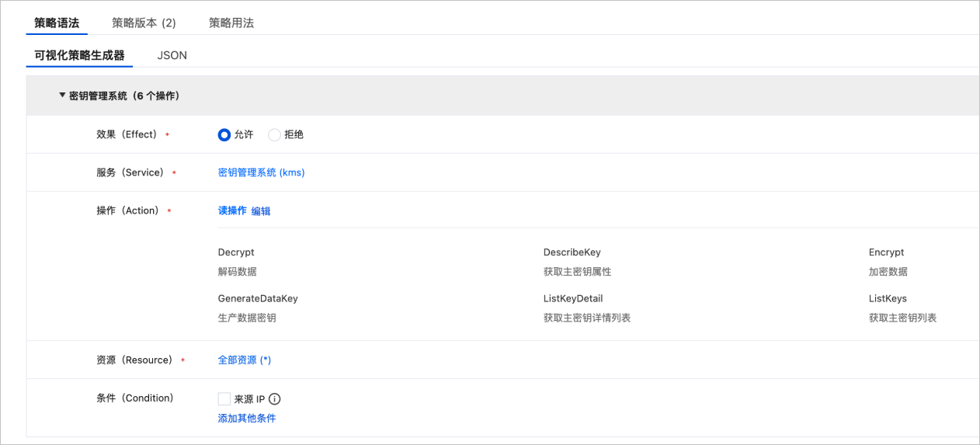The height and width of the screenshot is (445, 980).
Task: Click the 读操作 action link
Action: coord(232,210)
